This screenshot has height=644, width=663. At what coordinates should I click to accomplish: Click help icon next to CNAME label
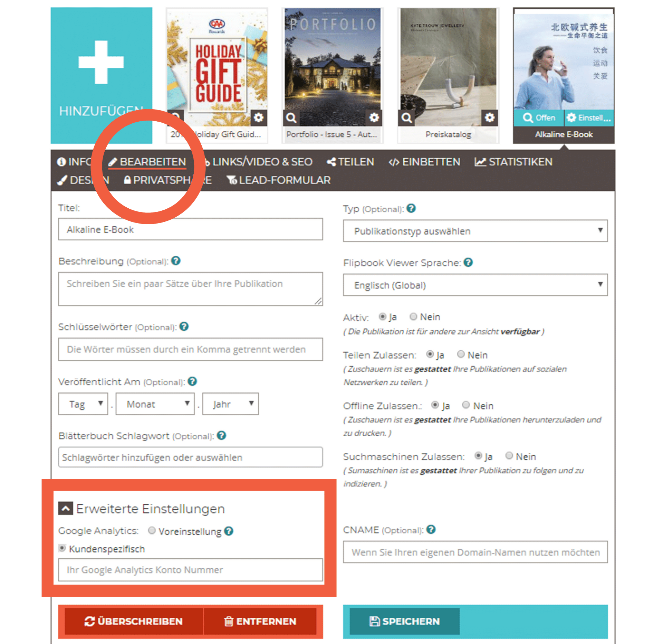[x=431, y=529]
